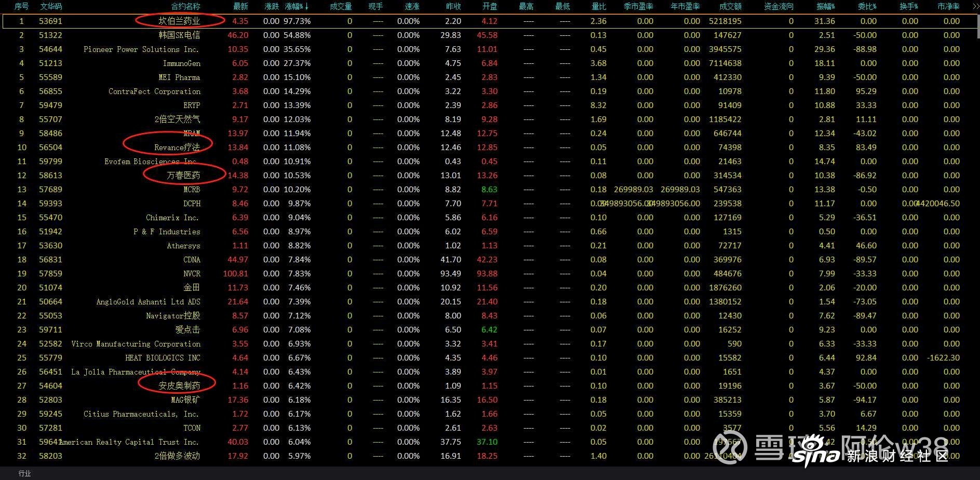The height and width of the screenshot is (480, 980).
Task: Click the 5218195 turnover value
Action: (725, 21)
